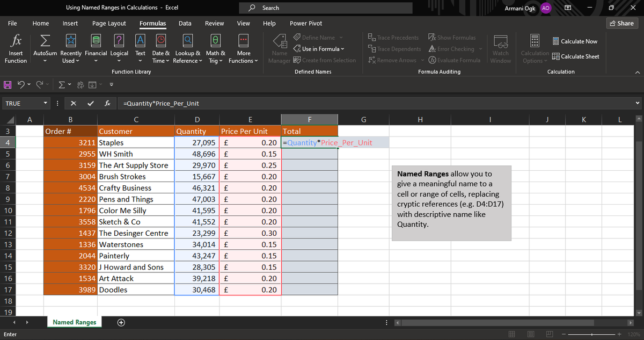Switch to Page Layout view in the status bar

530,335
